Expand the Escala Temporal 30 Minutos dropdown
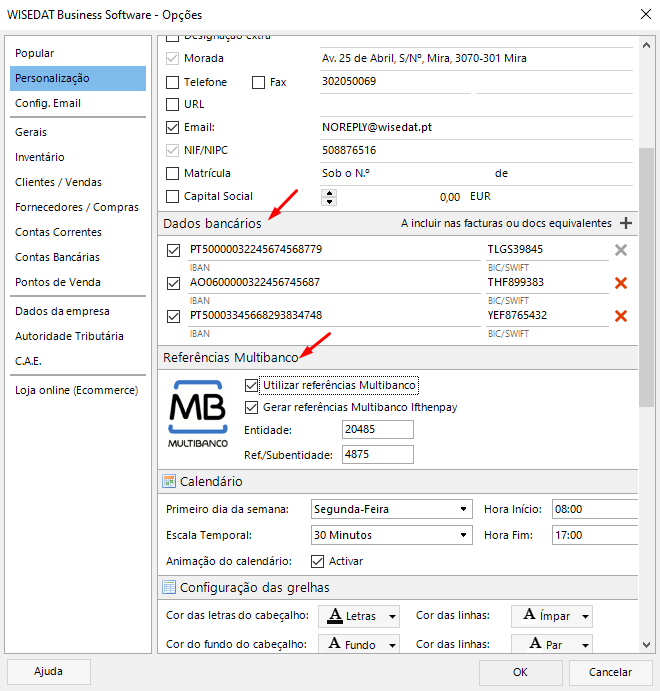The height and width of the screenshot is (691, 660). pyautogui.click(x=391, y=535)
